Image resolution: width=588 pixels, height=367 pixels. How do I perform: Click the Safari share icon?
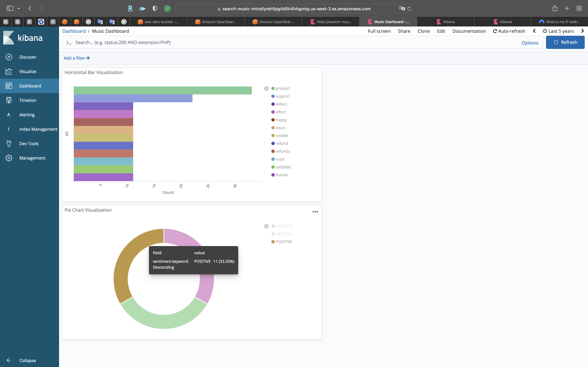tap(555, 9)
